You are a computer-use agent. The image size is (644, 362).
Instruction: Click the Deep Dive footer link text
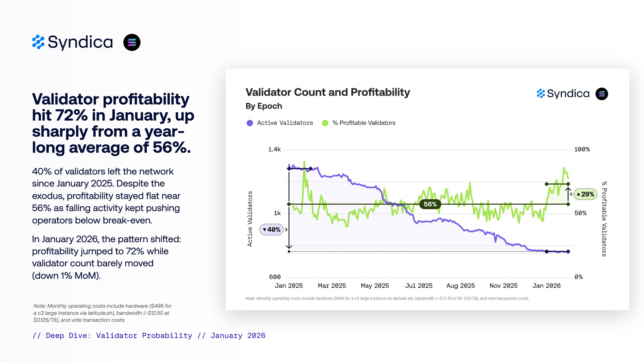(149, 336)
